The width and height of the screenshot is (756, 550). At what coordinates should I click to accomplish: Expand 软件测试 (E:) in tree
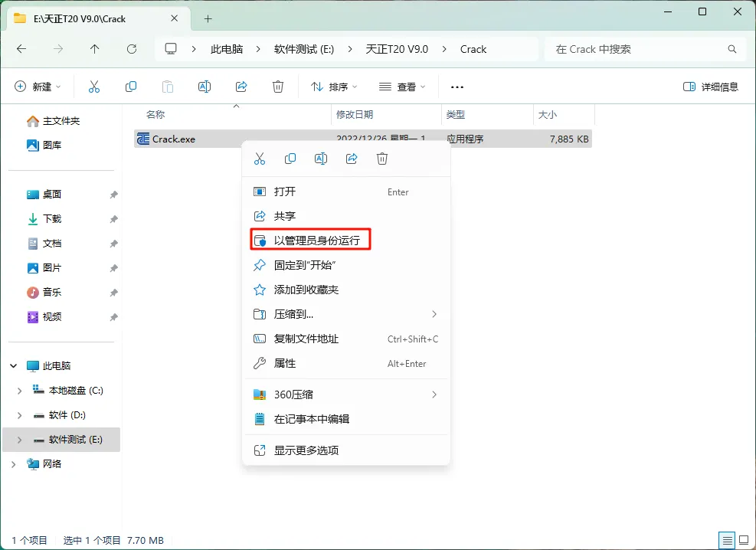(19, 440)
